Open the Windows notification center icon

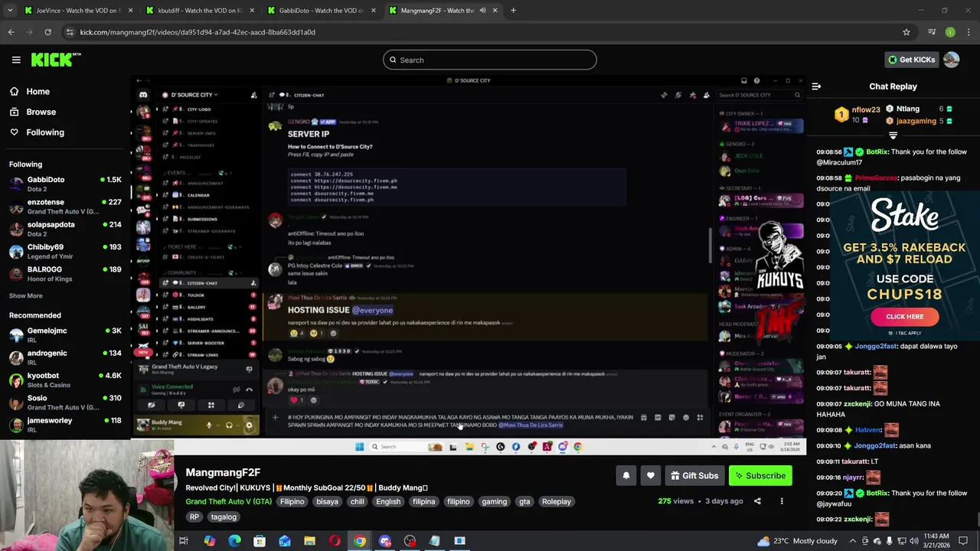coord(964,541)
